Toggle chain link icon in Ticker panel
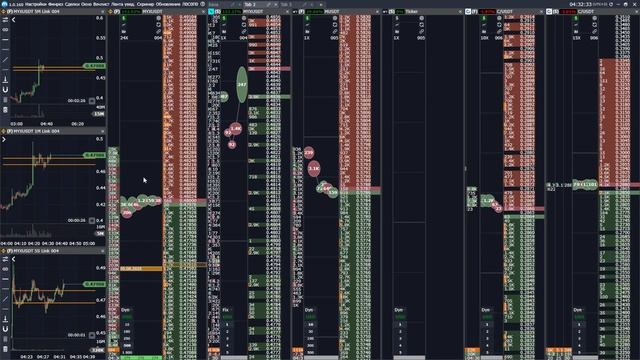640x360 pixels. (x=422, y=31)
